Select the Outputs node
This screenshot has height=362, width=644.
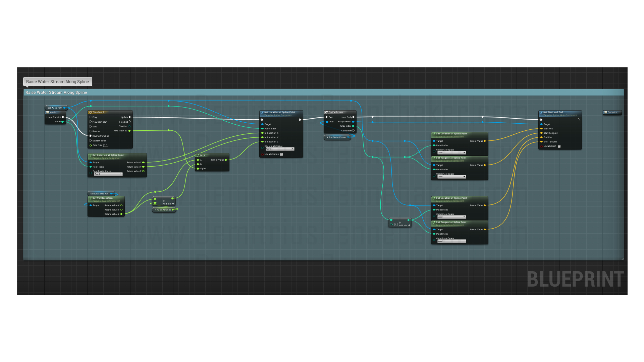612,113
